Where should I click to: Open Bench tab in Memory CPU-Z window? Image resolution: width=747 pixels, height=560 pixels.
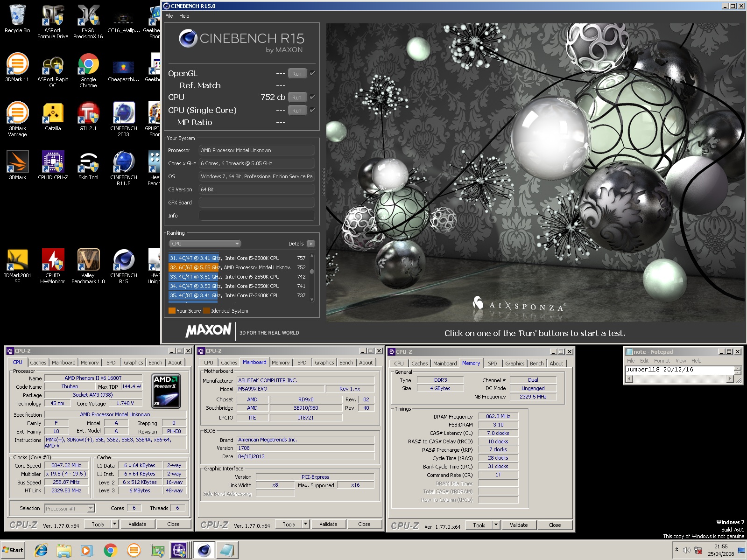[537, 364]
